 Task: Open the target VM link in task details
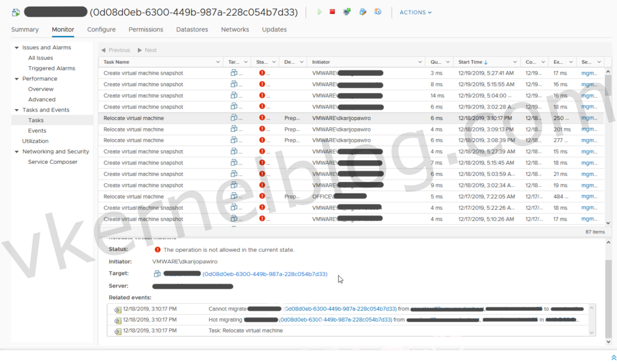tap(265, 274)
